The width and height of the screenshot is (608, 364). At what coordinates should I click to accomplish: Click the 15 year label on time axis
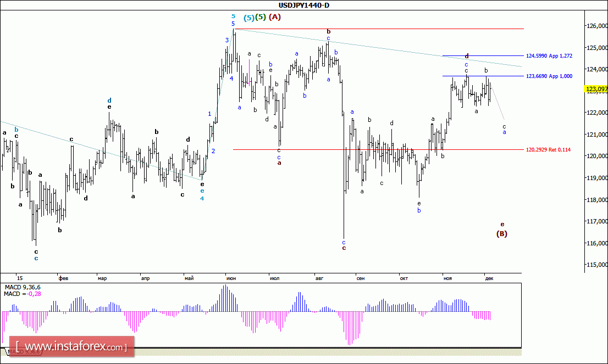tap(20, 278)
